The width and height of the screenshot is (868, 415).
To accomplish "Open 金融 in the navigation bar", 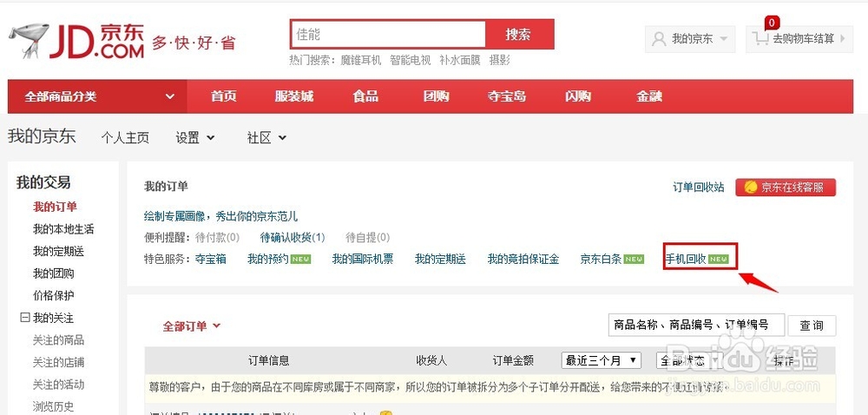I will [648, 96].
